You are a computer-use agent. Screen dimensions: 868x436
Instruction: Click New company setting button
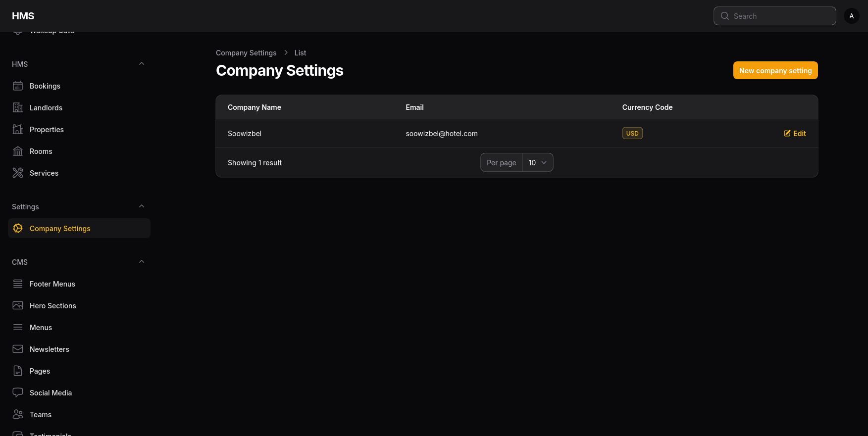(775, 71)
